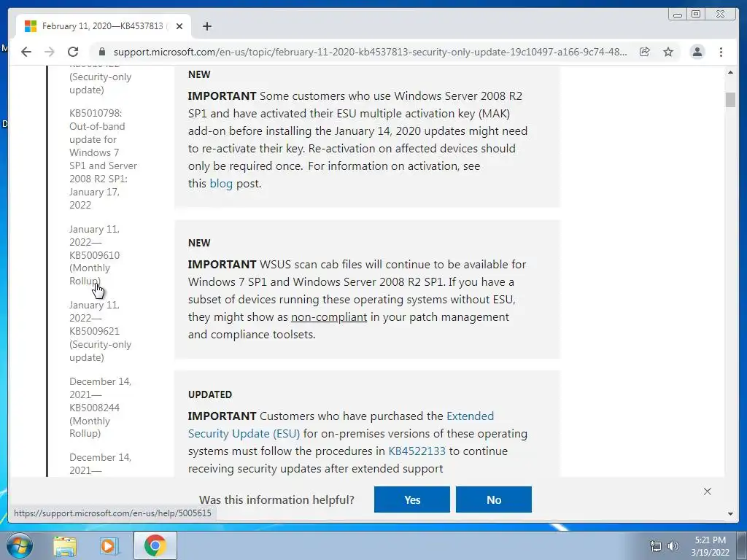The width and height of the screenshot is (747, 560).
Task: Select the February 11, 2020—KB4537813 tab
Action: (104, 26)
